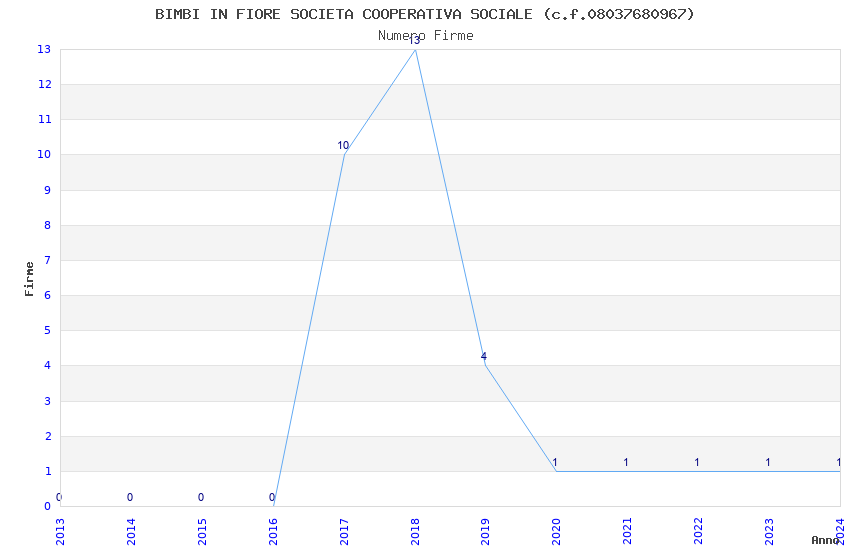This screenshot has height=550, width=850.
Task: Click the Numero Firme subtitle
Action: tap(426, 36)
